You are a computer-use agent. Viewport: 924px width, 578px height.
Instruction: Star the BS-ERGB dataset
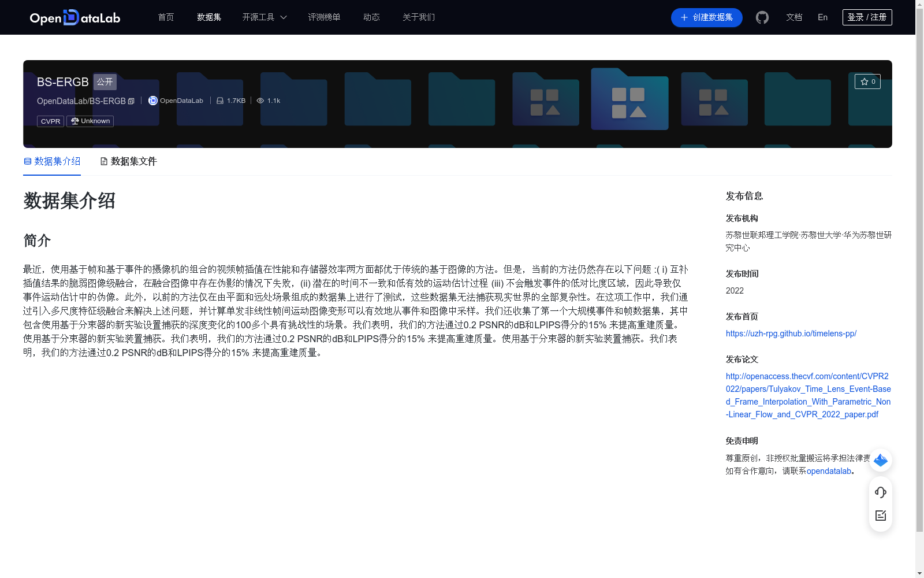(867, 81)
